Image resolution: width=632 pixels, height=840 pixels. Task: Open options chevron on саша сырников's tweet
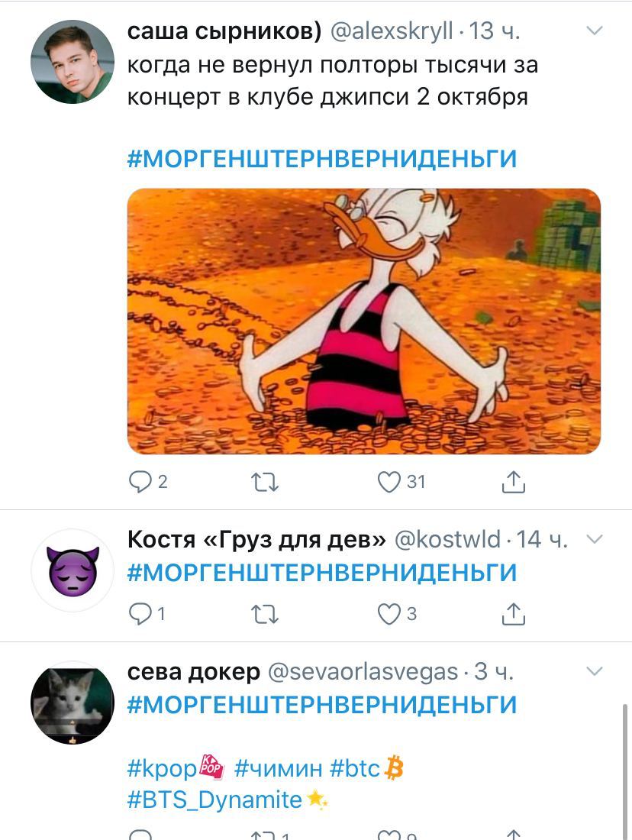(x=595, y=31)
